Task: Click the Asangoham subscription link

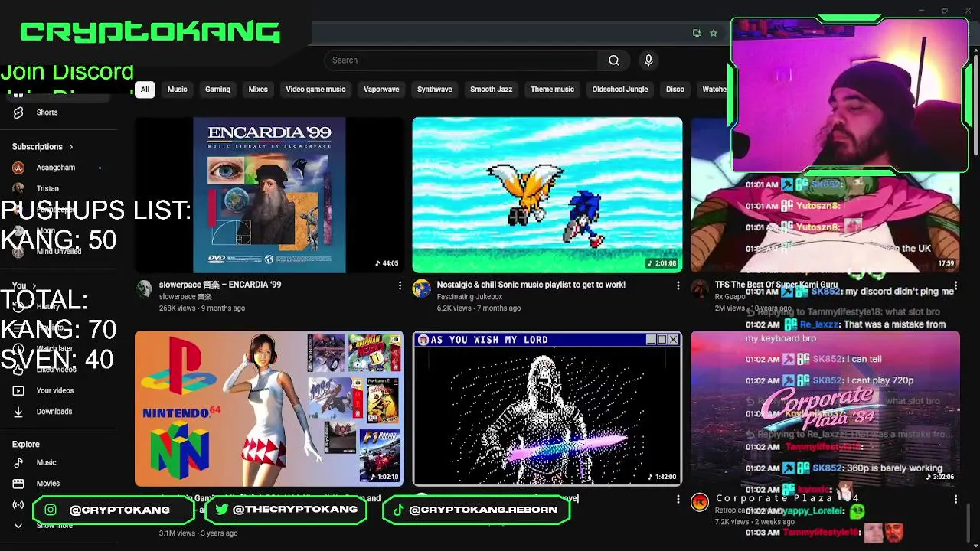Action: point(55,168)
